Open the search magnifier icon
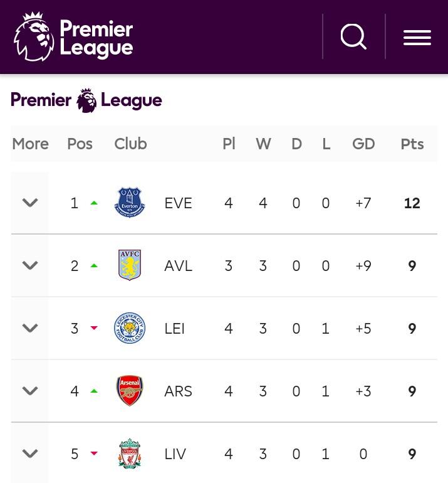Screen dimensions: 448x483 coord(353,36)
